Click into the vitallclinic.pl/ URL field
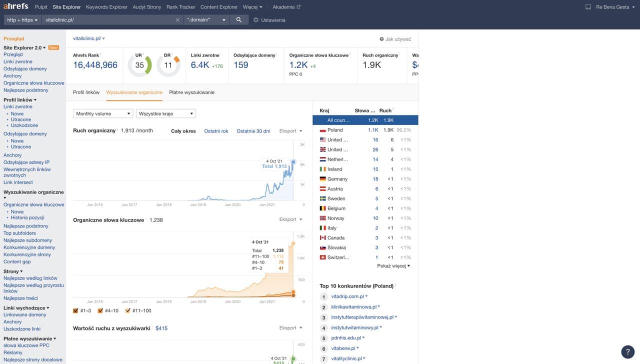This screenshot has width=640, height=364. click(108, 20)
